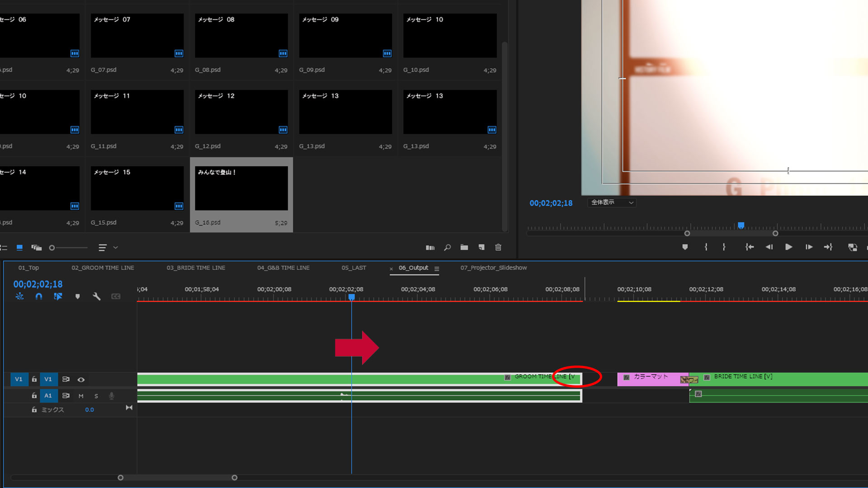
Task: Open 06_Output sequence panel menu
Action: [437, 268]
